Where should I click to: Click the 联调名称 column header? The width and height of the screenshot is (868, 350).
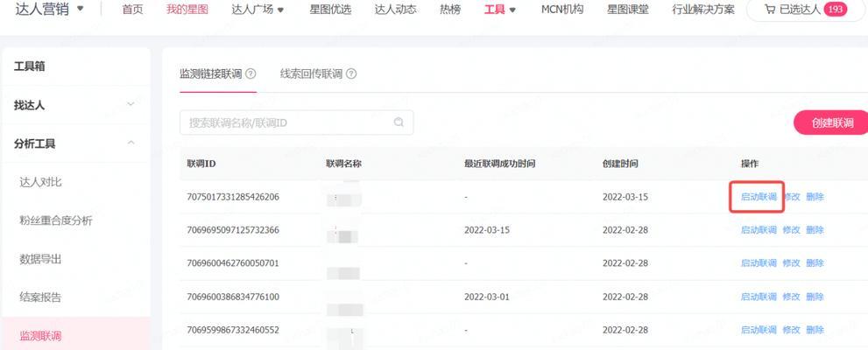[343, 164]
